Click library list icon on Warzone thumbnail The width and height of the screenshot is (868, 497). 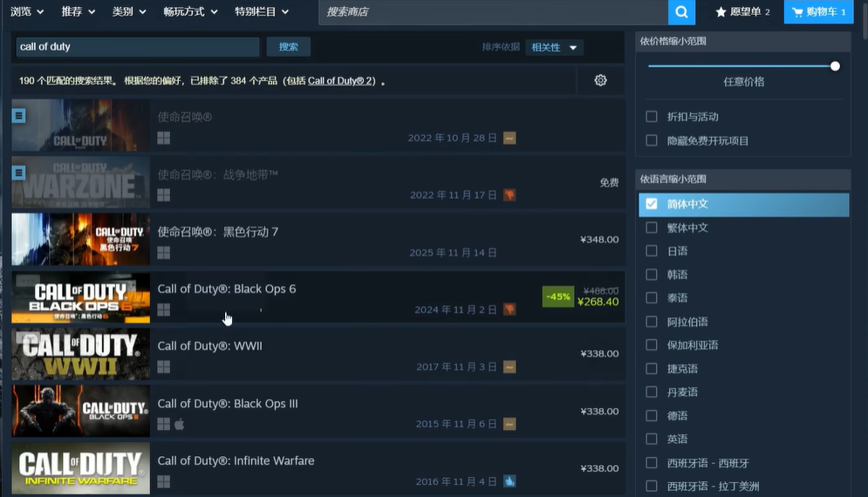tap(19, 173)
